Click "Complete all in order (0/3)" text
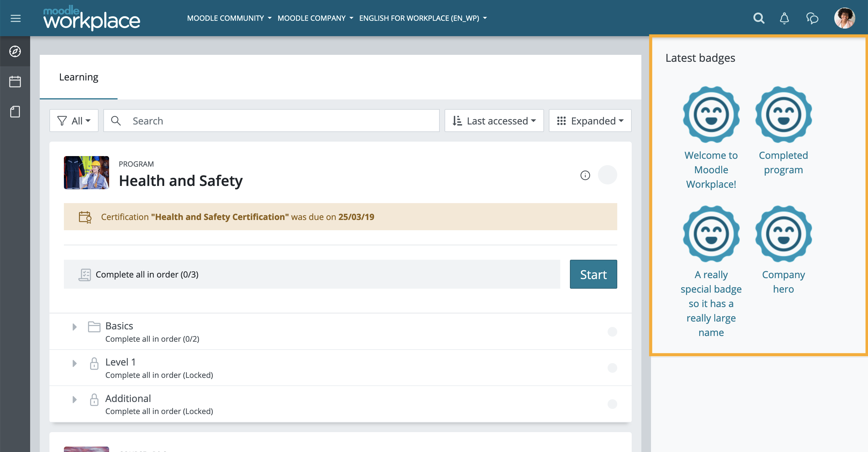868x452 pixels. click(147, 275)
